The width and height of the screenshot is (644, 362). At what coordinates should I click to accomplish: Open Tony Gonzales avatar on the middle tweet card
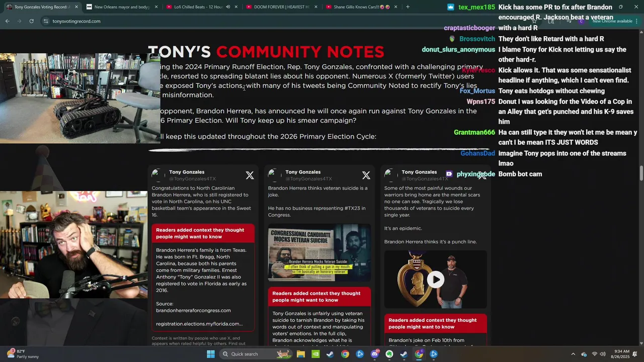(x=274, y=175)
